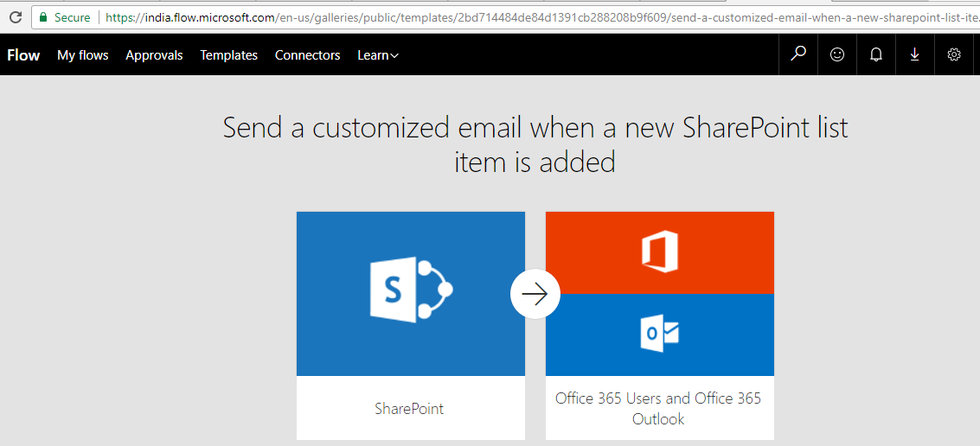Expand the Learn dropdown menu

point(377,55)
